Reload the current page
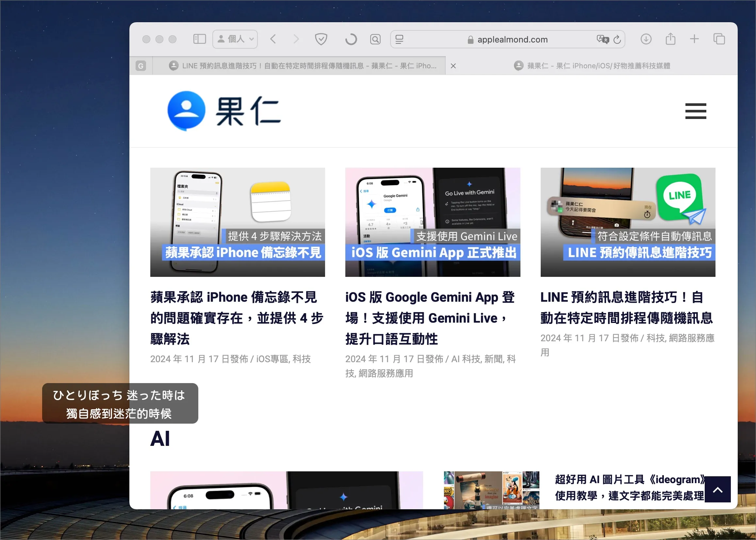Screen dimensions: 756x540 [x=617, y=40]
